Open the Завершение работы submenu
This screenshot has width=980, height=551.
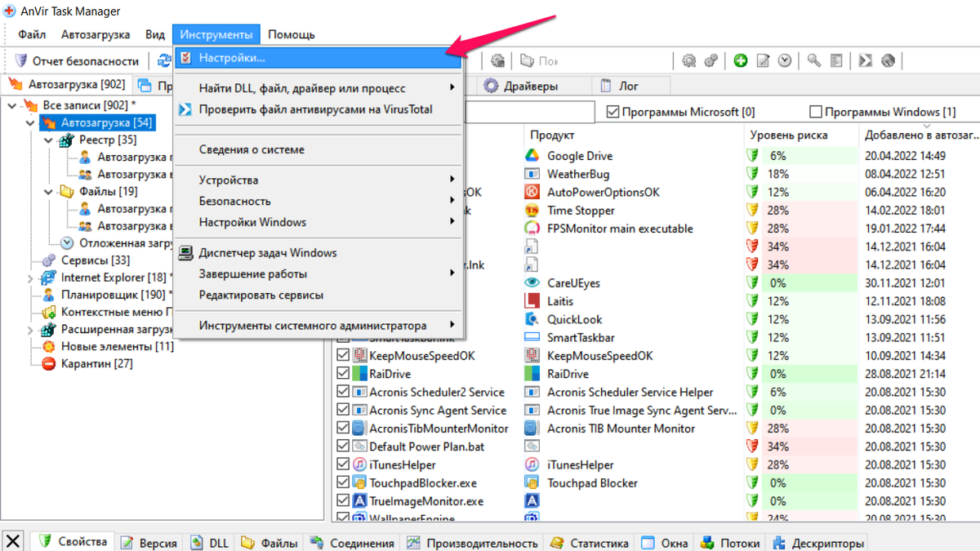(318, 274)
